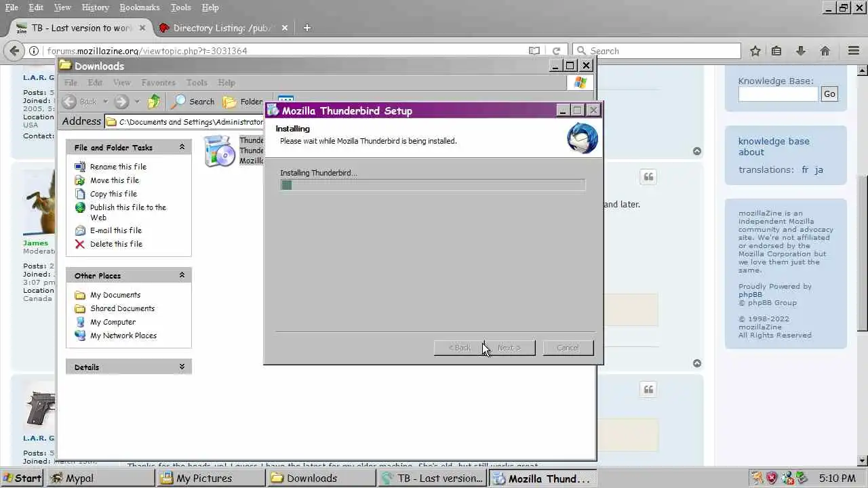Open Favorites menu in Downloads window

(x=158, y=83)
